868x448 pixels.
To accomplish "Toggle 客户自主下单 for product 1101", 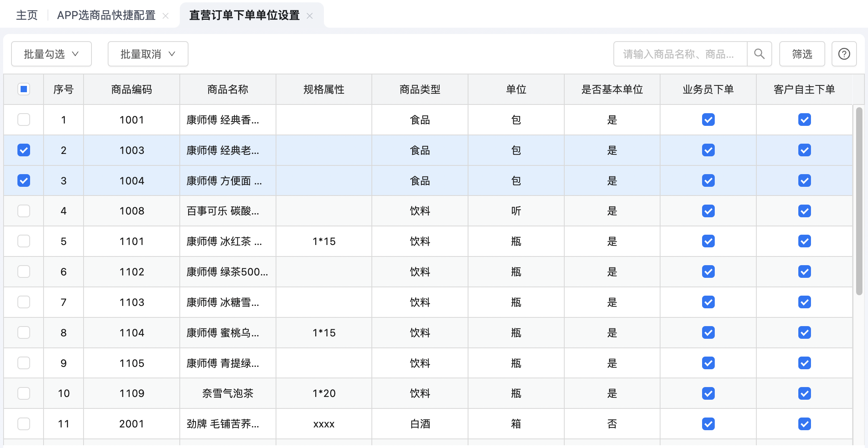I will tap(805, 241).
